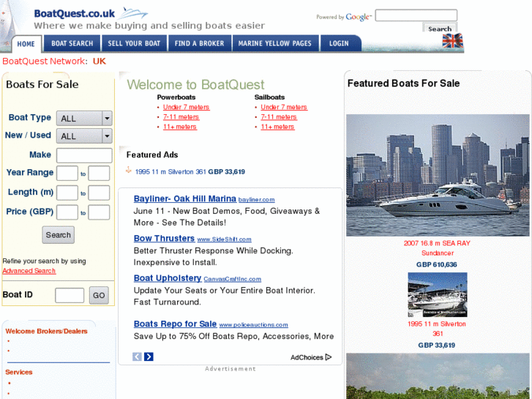Open the SELL YOUR BOAT tab
Viewport: 532px width, 399px height.
(x=134, y=43)
